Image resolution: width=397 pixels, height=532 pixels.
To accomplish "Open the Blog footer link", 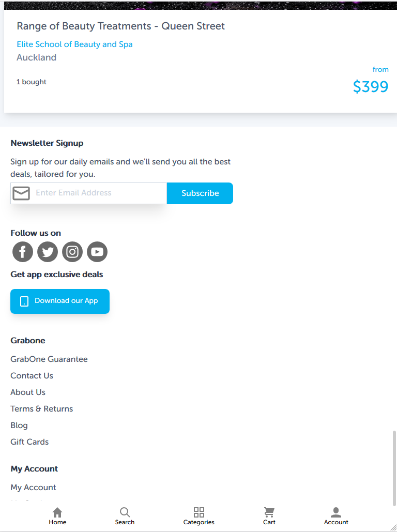I will click(19, 425).
